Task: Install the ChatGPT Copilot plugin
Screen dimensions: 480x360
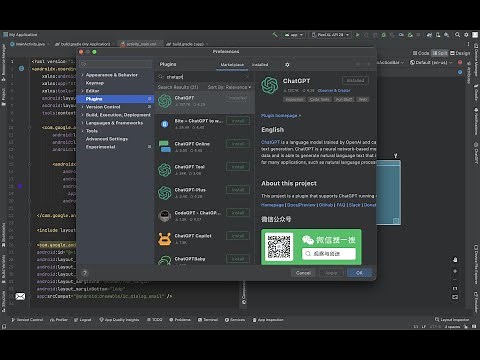Action: click(x=238, y=236)
